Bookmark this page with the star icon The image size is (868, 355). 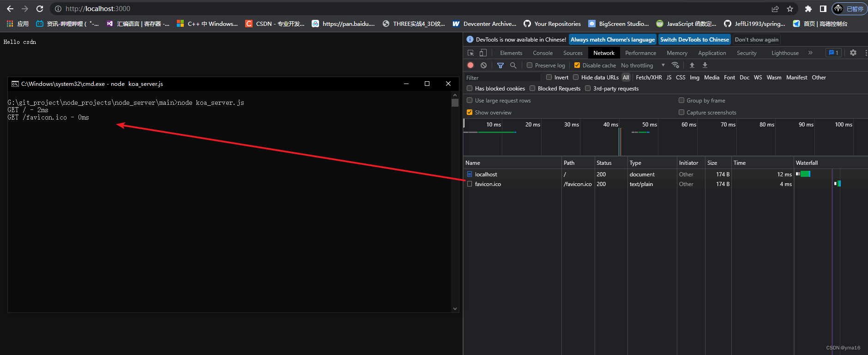790,9
